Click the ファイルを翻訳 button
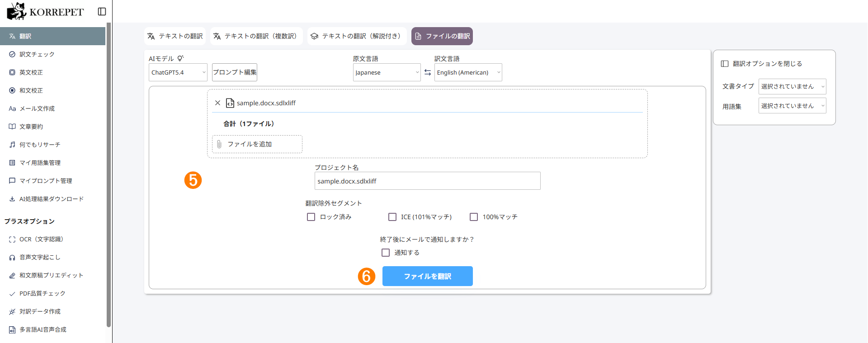The height and width of the screenshot is (343, 868). (428, 276)
